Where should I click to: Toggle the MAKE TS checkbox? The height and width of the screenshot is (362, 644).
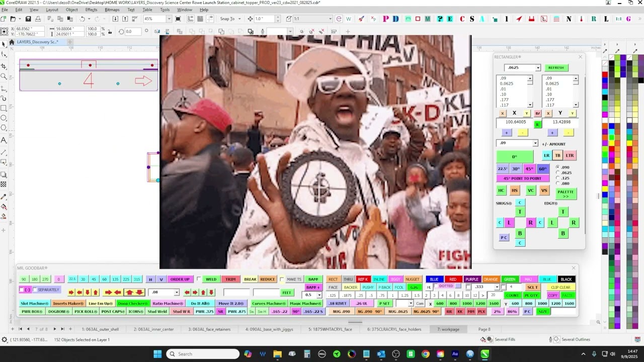282,279
